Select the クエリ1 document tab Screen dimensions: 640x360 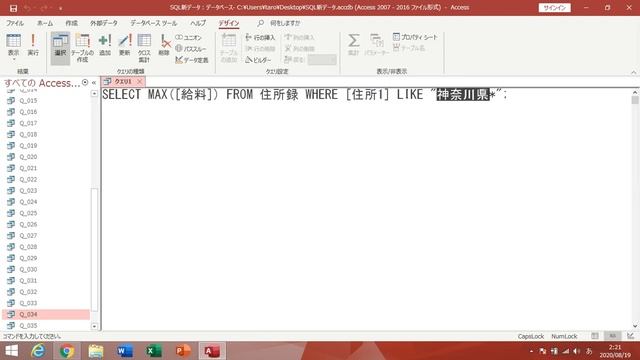tap(123, 82)
